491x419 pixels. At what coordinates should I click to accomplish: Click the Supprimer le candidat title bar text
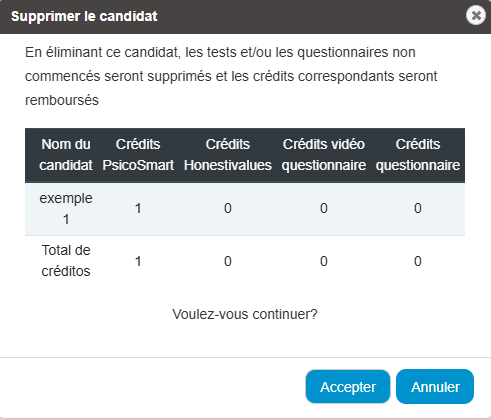coord(84,16)
